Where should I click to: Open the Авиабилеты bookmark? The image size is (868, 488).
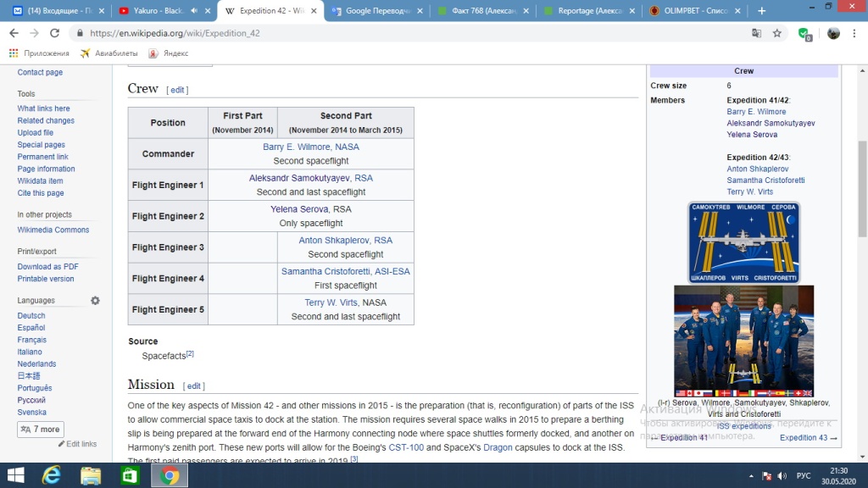coord(109,53)
